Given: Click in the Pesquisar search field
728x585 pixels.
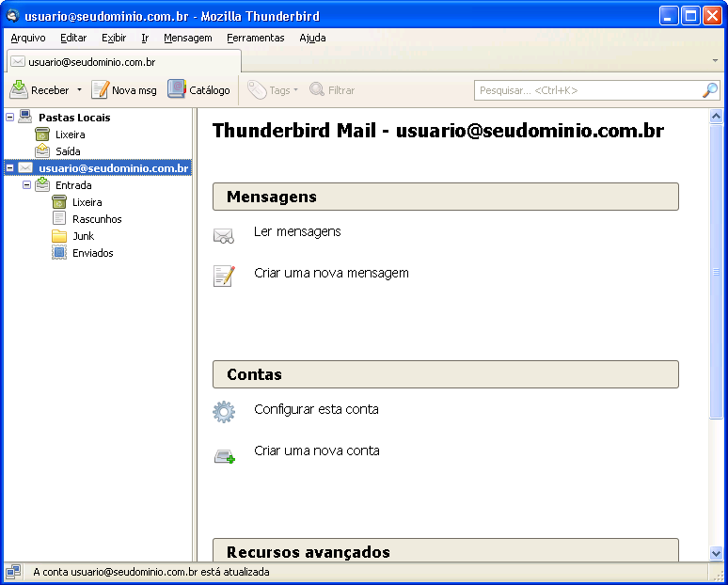Looking at the screenshot, I should click(x=583, y=90).
